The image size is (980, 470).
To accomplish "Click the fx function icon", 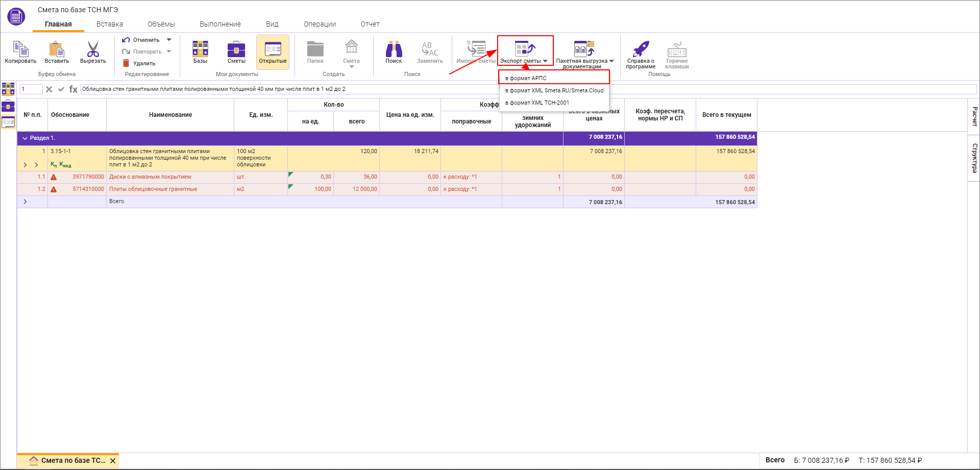I will [73, 89].
